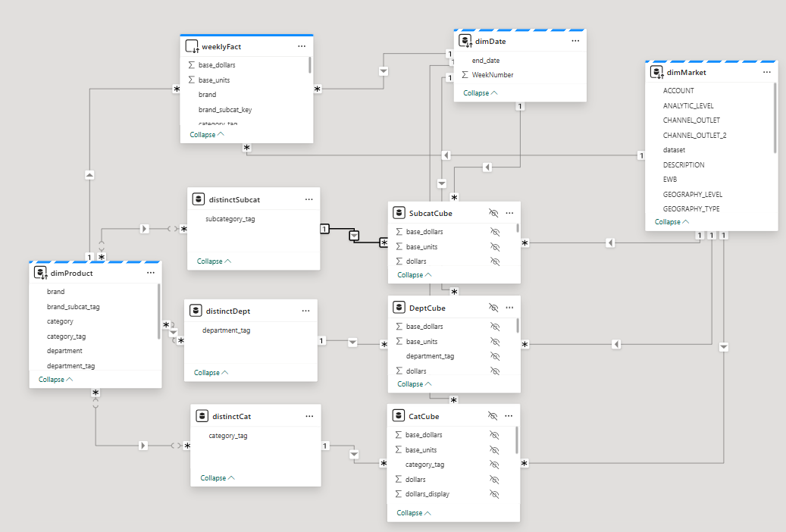Open weeklyFact more options ellipsis
The height and width of the screenshot is (532, 786).
coord(302,46)
